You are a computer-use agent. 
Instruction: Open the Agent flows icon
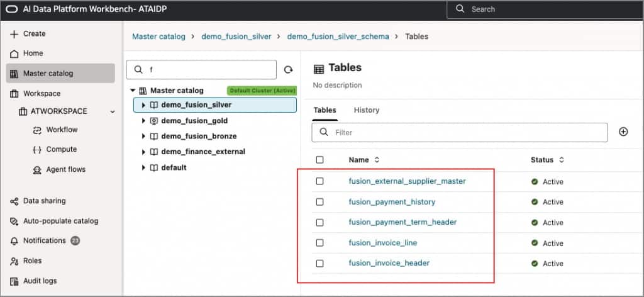coord(36,170)
